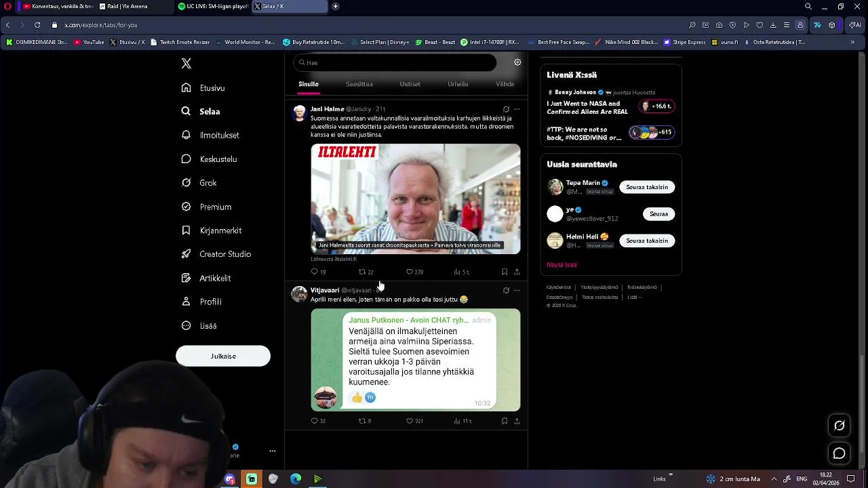This screenshot has height=488, width=868.
Task: Open the X logo home icon
Action: point(186,63)
